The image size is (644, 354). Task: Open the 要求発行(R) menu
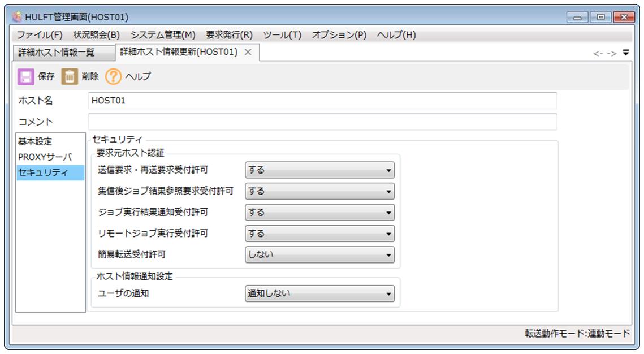click(229, 35)
